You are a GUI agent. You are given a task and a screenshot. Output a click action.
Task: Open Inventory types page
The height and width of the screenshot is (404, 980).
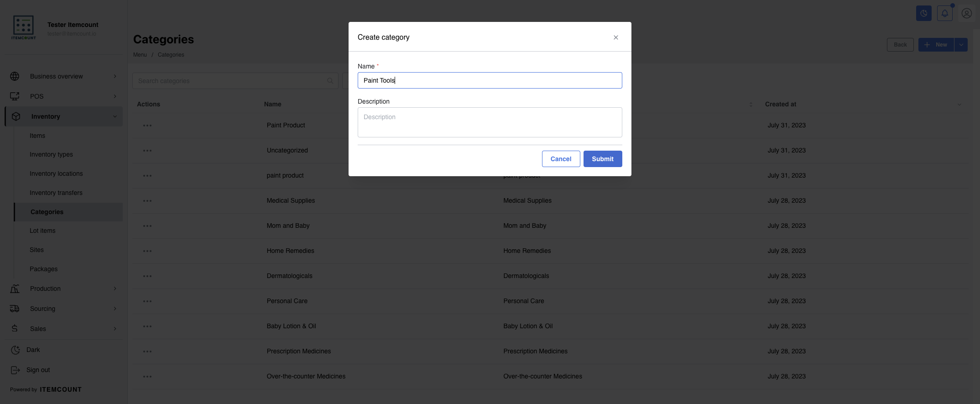51,154
